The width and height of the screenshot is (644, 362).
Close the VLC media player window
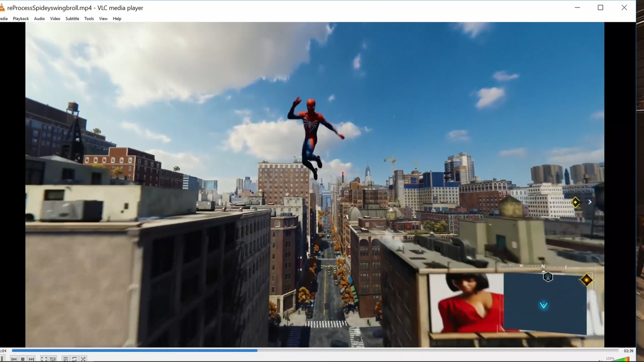point(624,8)
